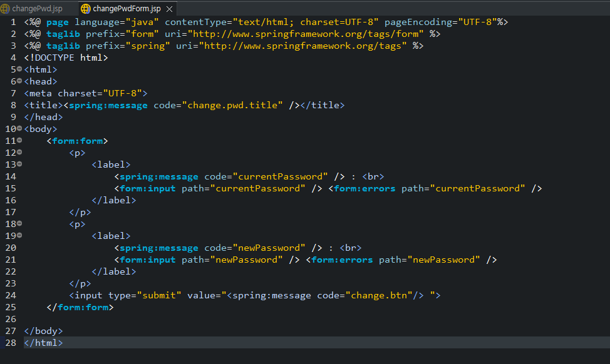Close the changePwdForm.jsp tab
The width and height of the screenshot is (610, 364).
click(169, 9)
